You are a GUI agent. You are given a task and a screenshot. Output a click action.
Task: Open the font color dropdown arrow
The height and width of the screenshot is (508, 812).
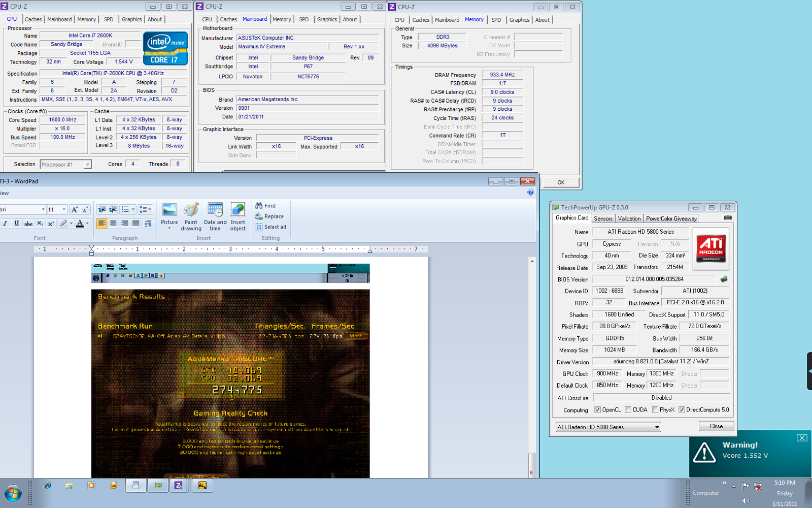pos(87,224)
